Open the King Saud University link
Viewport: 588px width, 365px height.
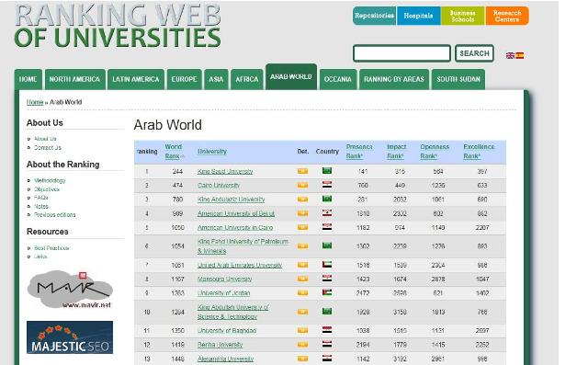click(x=225, y=171)
